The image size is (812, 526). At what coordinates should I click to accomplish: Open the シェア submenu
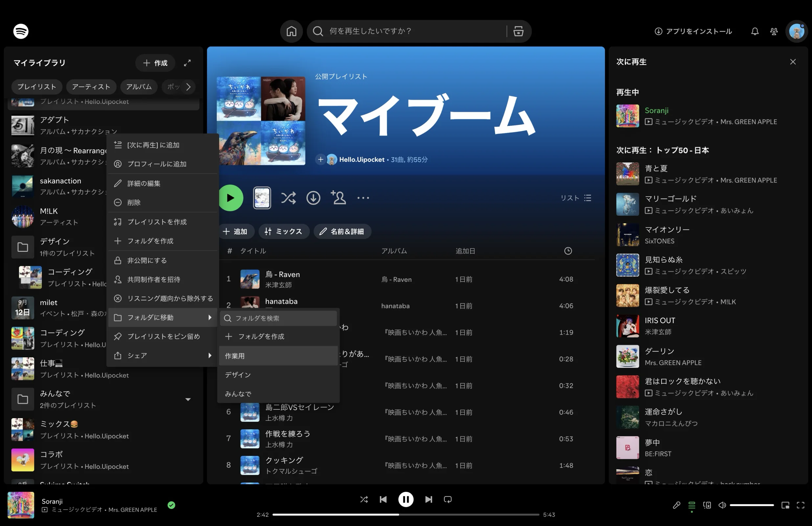(x=162, y=356)
